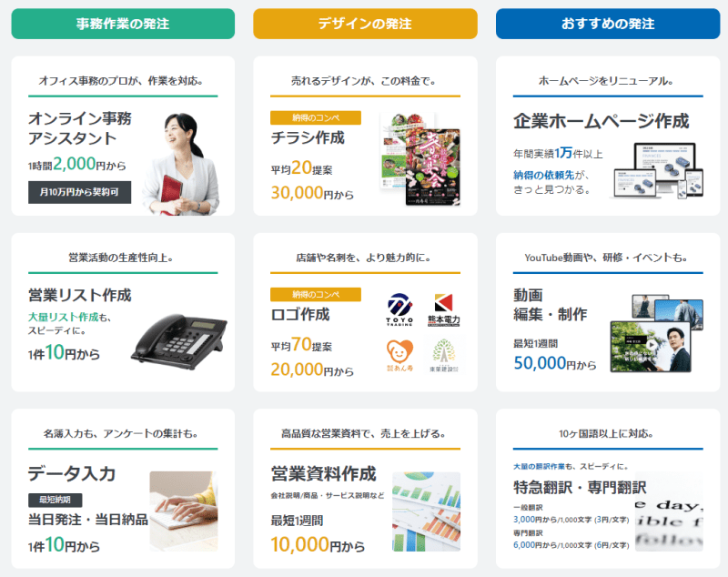Open the チラシ作成 service link
This screenshot has height=577, width=728.
308,137
